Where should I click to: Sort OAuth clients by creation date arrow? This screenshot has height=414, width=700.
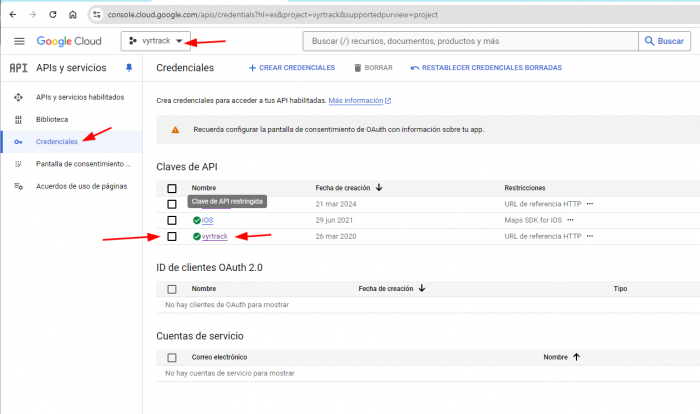422,289
